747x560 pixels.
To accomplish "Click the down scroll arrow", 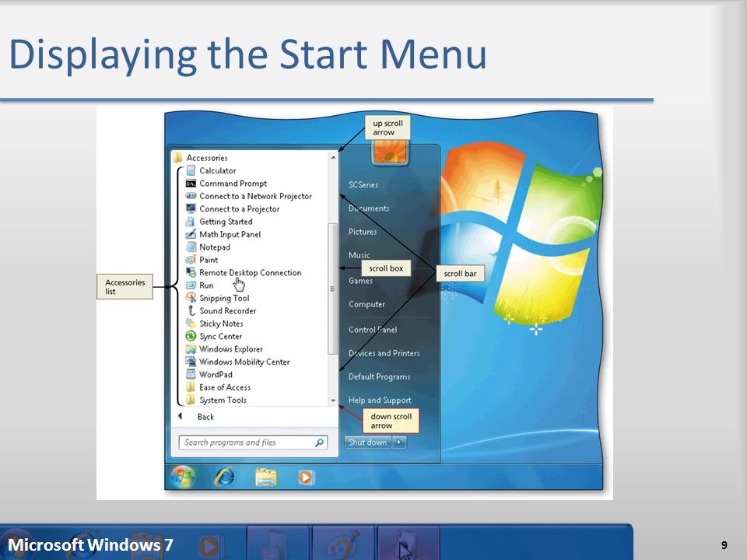I will tap(333, 401).
